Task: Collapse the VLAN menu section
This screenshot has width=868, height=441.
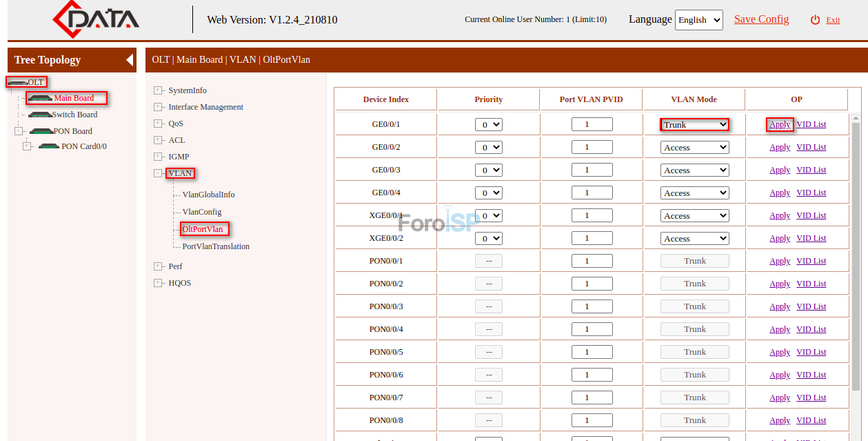Action: pos(158,173)
